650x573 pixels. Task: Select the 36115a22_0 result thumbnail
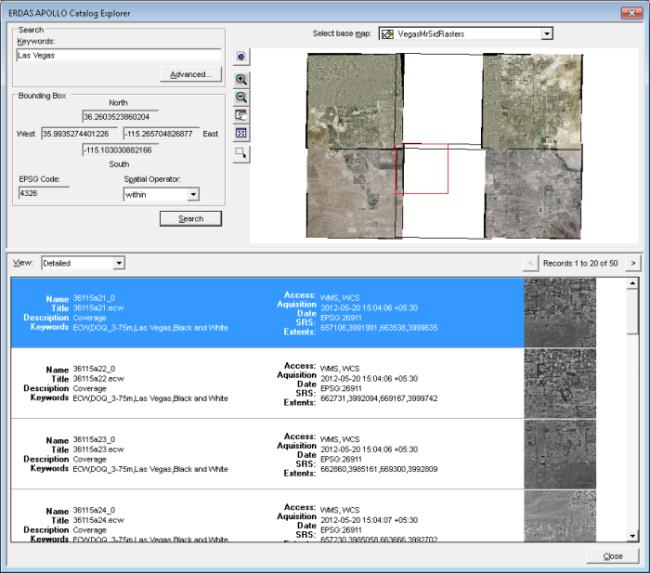pos(560,383)
